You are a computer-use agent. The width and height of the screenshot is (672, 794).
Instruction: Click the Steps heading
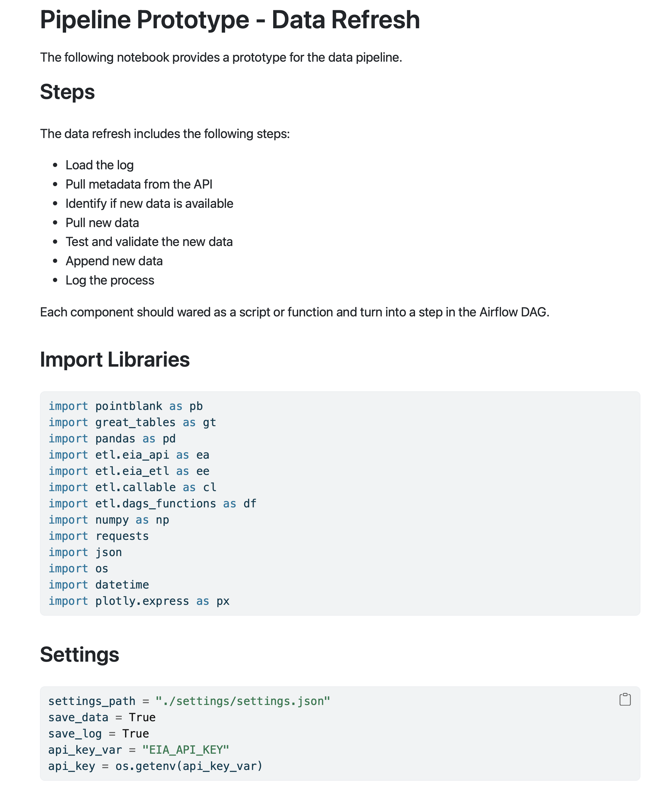coord(67,92)
